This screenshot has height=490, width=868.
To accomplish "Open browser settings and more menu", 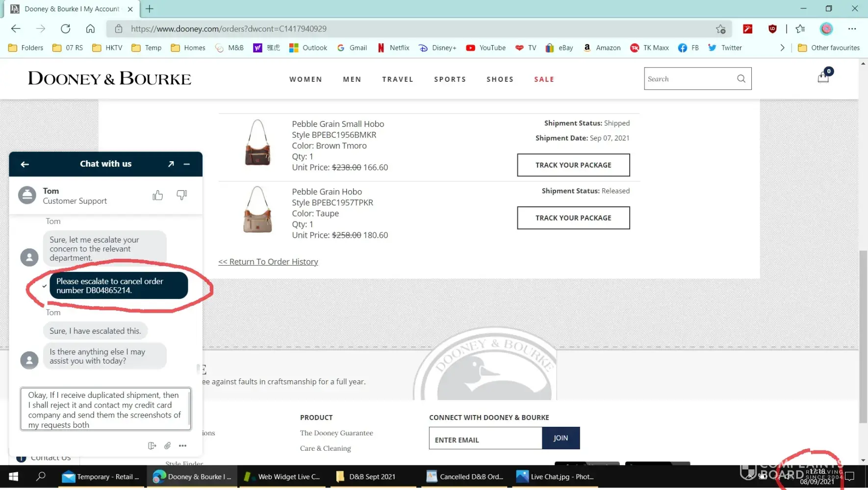I will pyautogui.click(x=852, y=29).
